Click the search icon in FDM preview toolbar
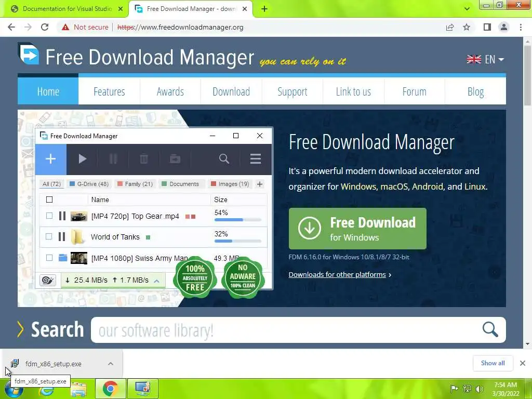 [224, 159]
